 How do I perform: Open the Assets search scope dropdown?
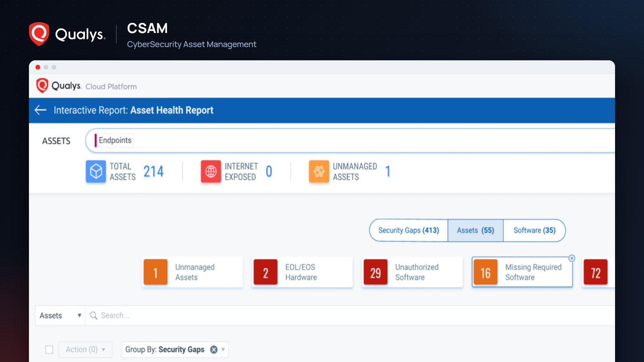[x=60, y=315]
